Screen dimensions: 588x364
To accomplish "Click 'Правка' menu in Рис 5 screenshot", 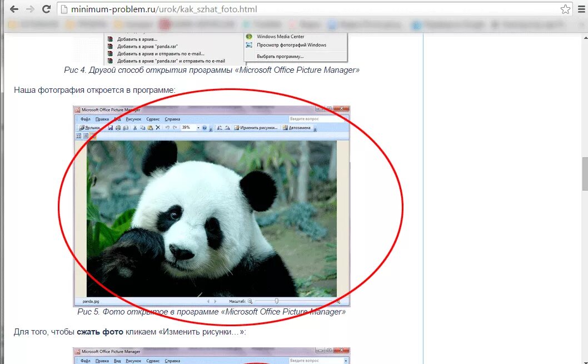I will tap(102, 119).
